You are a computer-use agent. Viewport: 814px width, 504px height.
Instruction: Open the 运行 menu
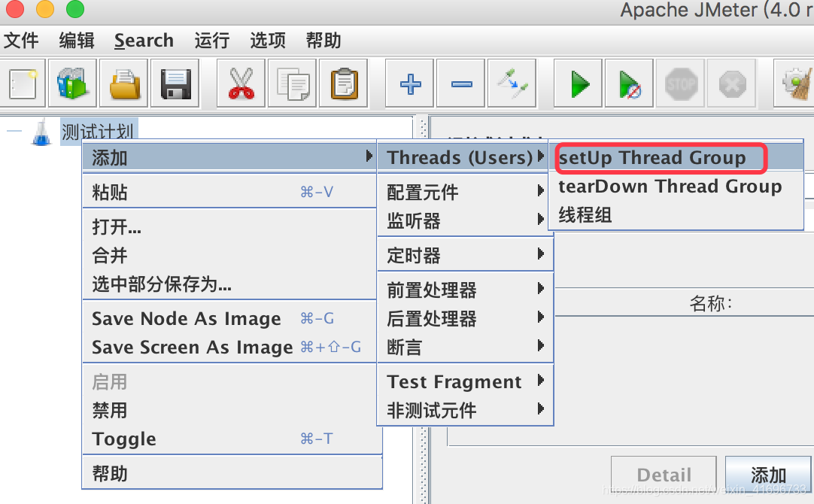[x=212, y=41]
